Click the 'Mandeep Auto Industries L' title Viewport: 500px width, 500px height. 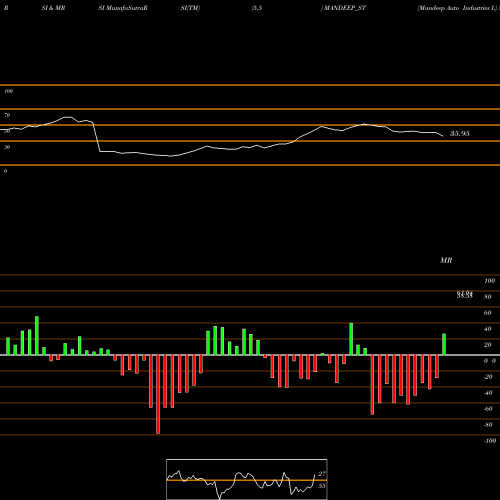(x=457, y=8)
